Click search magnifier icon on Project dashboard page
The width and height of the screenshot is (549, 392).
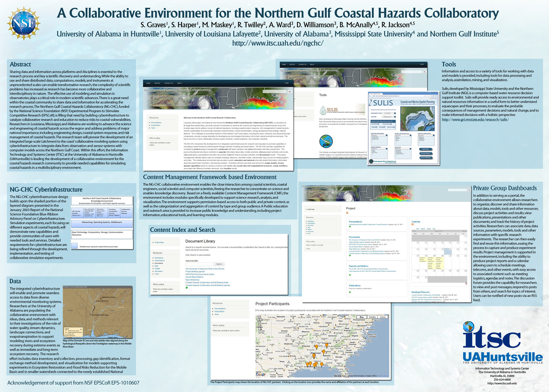click(x=469, y=190)
